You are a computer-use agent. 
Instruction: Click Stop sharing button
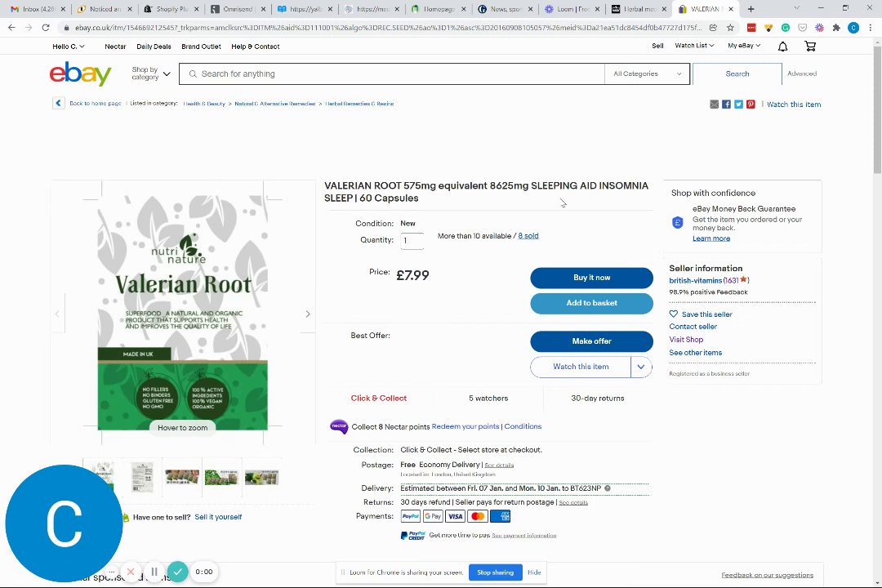coord(495,572)
